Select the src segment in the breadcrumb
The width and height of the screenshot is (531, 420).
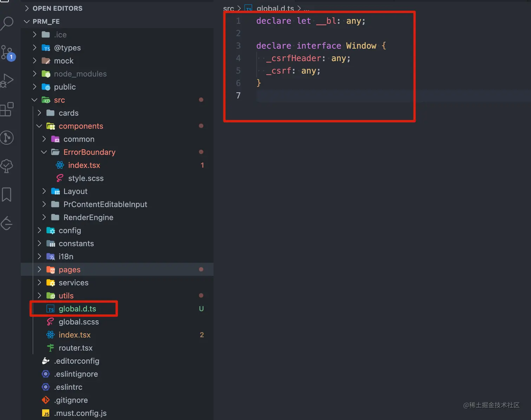228,8
